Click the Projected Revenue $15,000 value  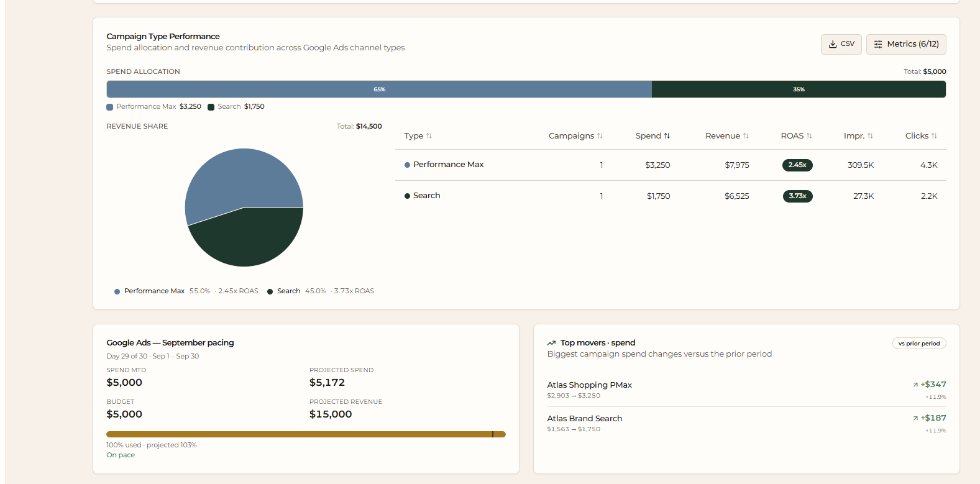(331, 414)
